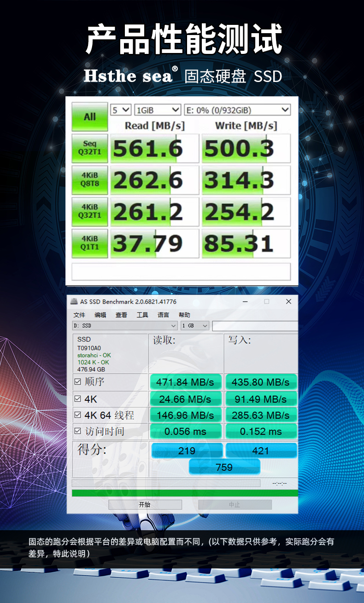Open the 工具 menu
The height and width of the screenshot is (603, 364).
(142, 315)
